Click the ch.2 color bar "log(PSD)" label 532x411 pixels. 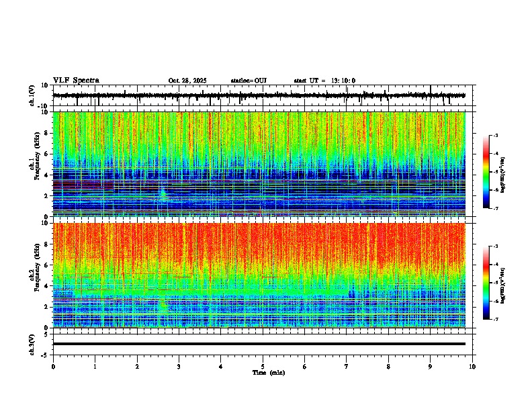[503, 285]
